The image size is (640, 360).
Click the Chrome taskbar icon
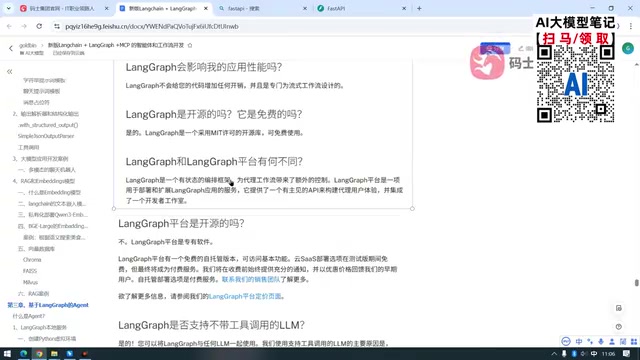[x=39, y=353]
